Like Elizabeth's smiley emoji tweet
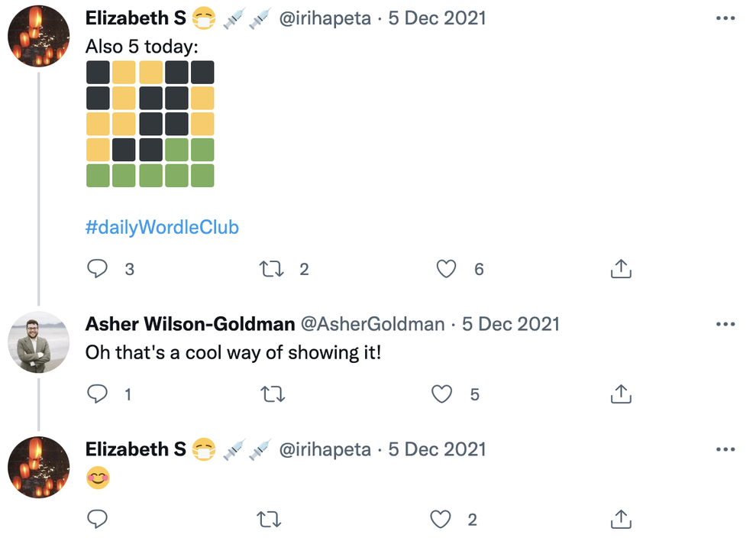756x541 pixels. 441,520
